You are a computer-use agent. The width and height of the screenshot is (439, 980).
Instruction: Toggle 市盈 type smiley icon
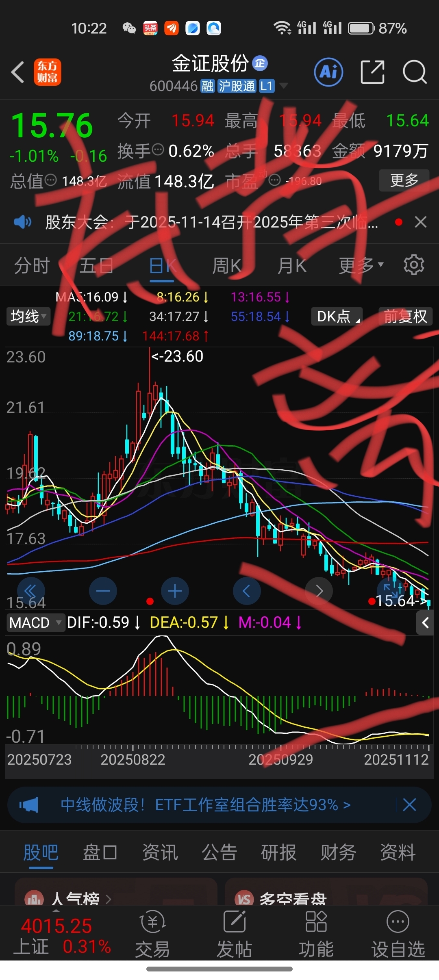[275, 180]
